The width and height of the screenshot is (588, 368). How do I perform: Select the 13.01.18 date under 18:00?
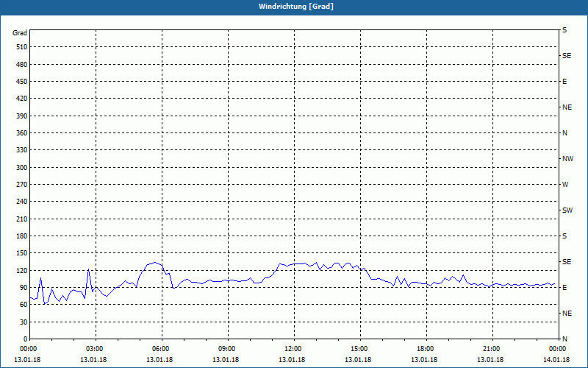pyautogui.click(x=424, y=360)
